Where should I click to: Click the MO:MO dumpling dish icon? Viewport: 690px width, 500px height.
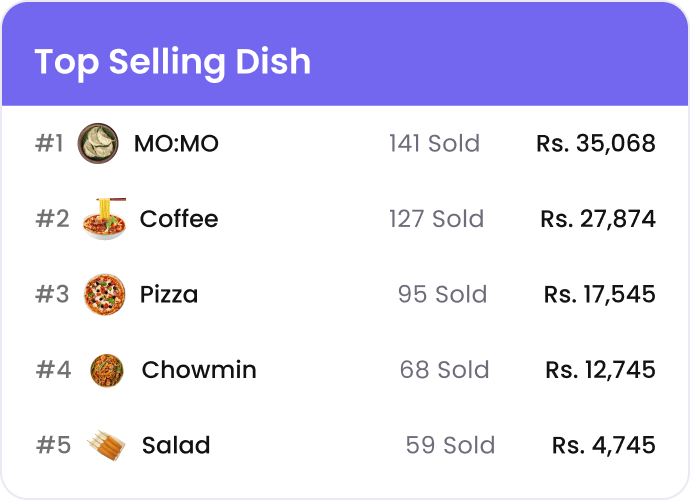click(x=98, y=143)
